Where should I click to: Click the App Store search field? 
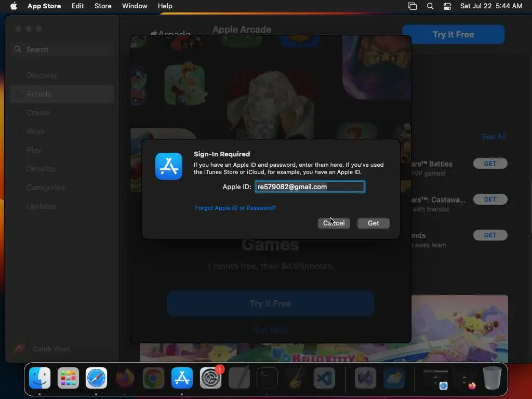[x=63, y=49]
